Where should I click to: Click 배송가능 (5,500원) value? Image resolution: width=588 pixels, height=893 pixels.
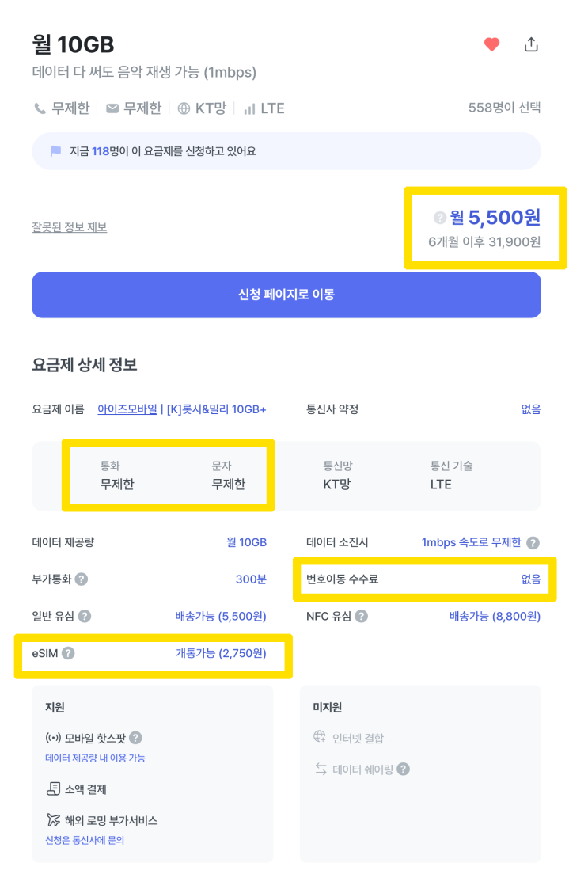coord(221,616)
